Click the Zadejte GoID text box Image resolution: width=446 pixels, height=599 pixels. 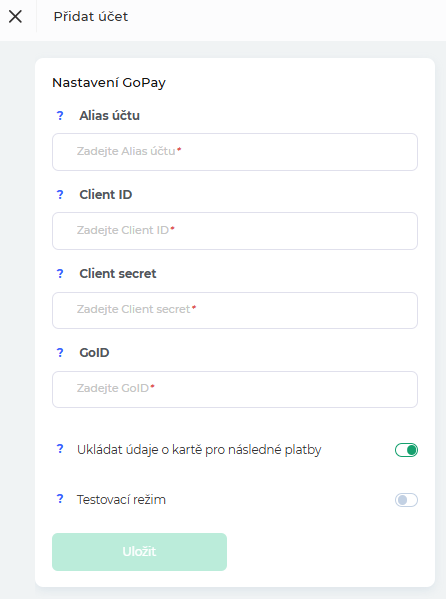[x=235, y=389]
